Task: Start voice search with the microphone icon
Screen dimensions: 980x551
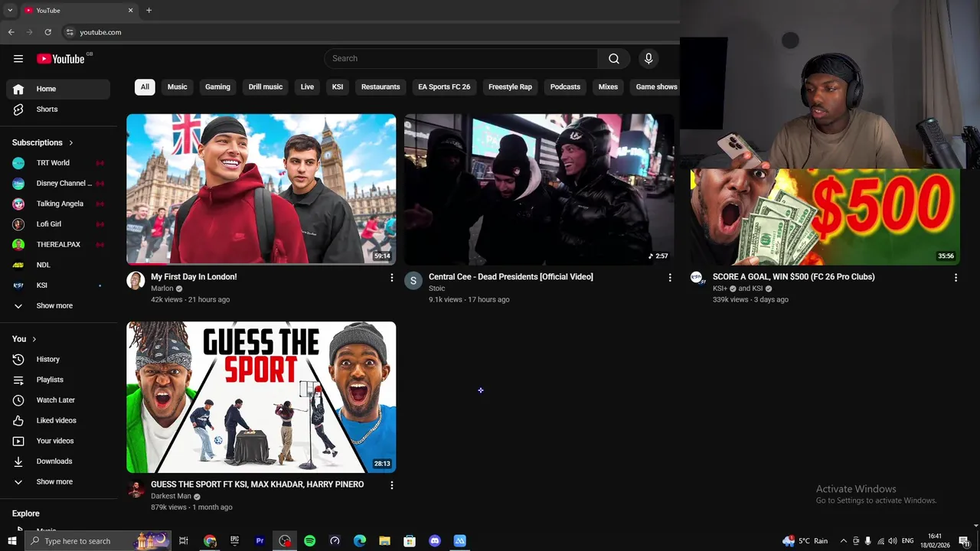Action: coord(648,59)
